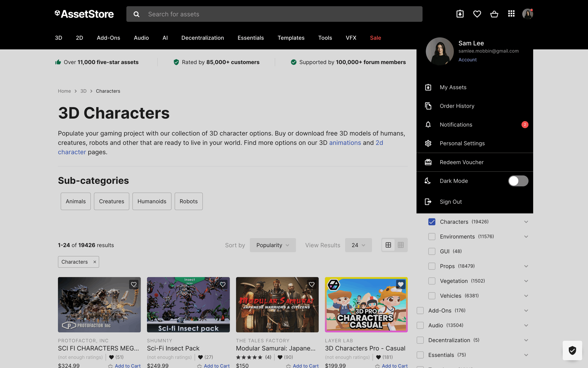This screenshot has width=588, height=368.
Task: Click the security shield badge icon
Action: [x=572, y=350]
